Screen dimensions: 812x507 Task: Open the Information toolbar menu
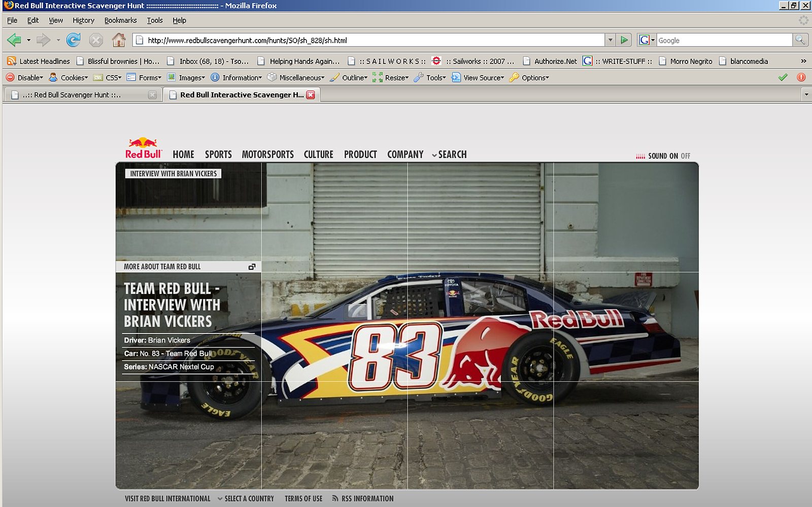click(x=236, y=78)
